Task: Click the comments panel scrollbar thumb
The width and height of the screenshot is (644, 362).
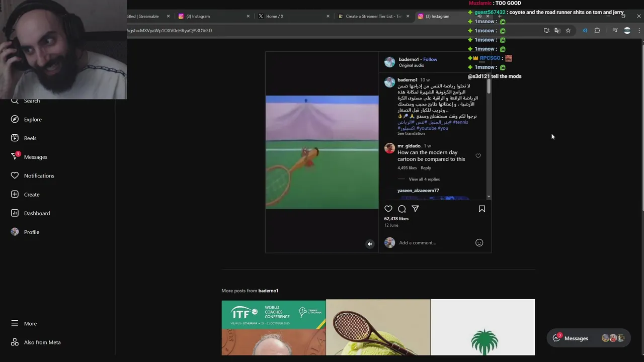Action: pyautogui.click(x=489, y=86)
